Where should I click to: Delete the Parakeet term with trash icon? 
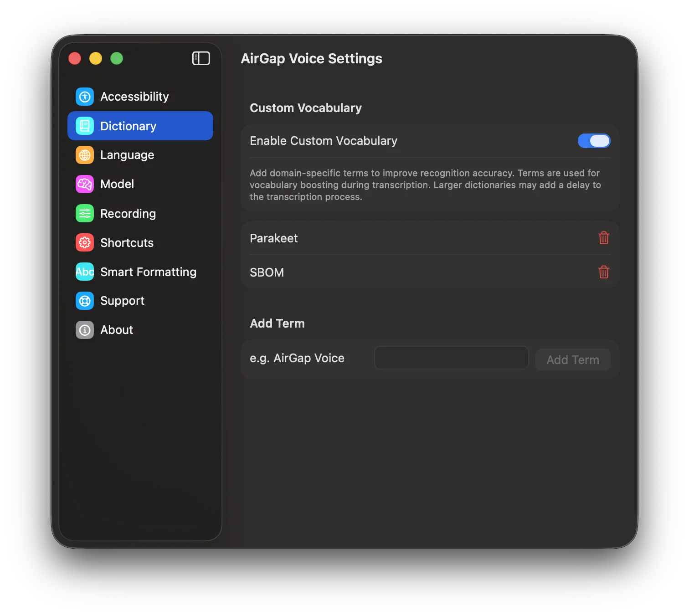tap(604, 238)
